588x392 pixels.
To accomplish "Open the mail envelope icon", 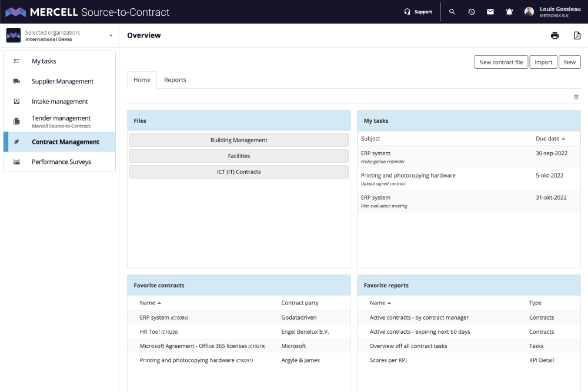I will click(490, 12).
